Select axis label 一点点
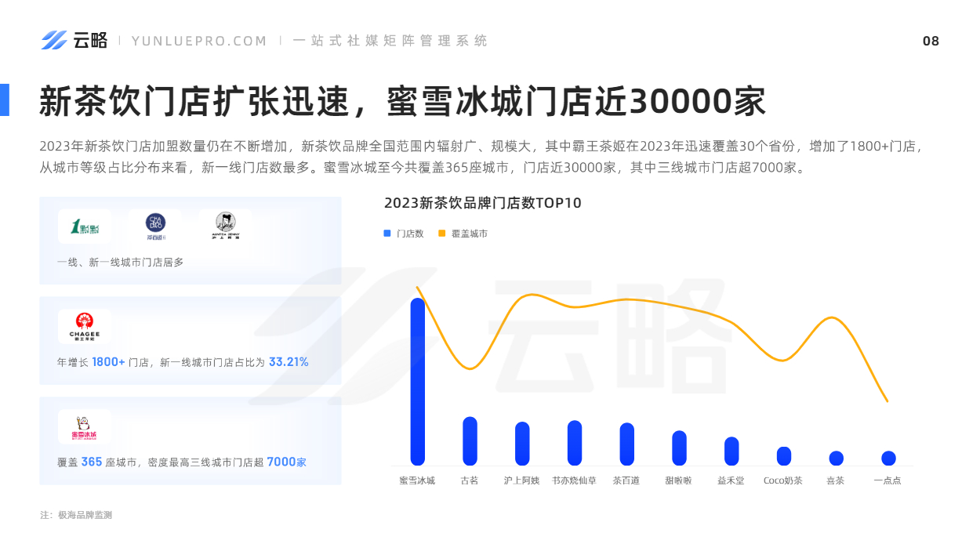 [887, 480]
